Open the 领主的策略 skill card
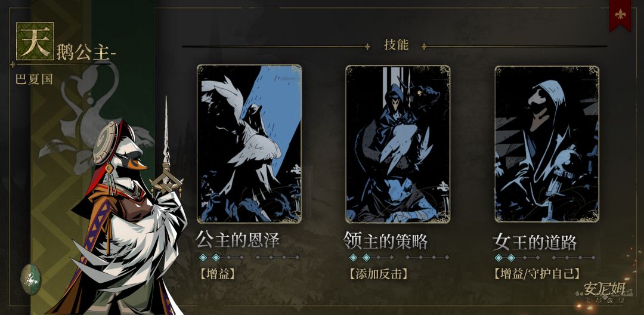This screenshot has width=644, height=315. 398,144
